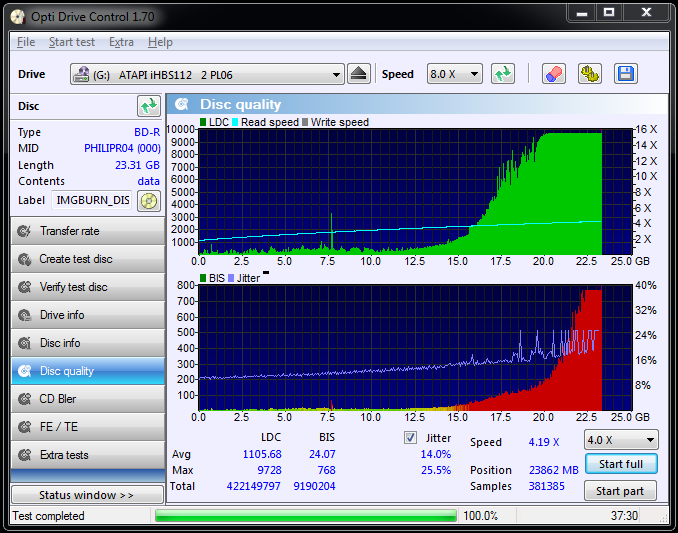Click the disc Type value BD-R
The image size is (678, 533).
coord(147,132)
